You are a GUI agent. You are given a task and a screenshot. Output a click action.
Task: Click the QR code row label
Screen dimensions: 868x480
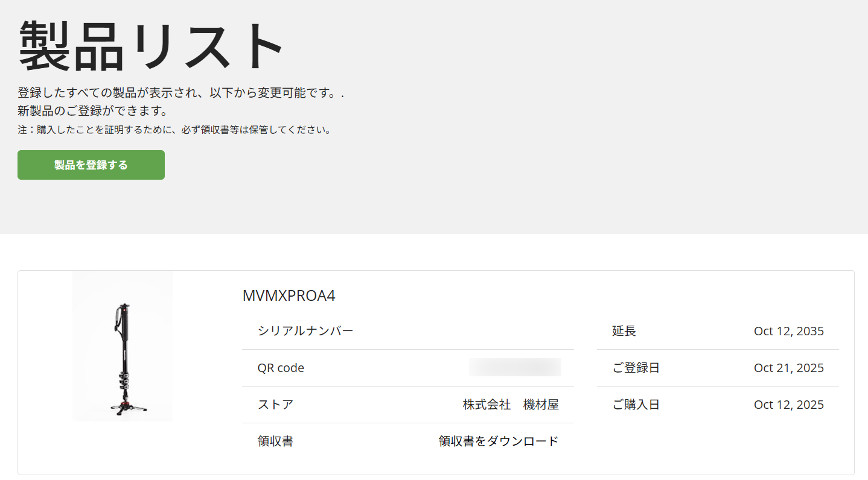[x=281, y=368]
